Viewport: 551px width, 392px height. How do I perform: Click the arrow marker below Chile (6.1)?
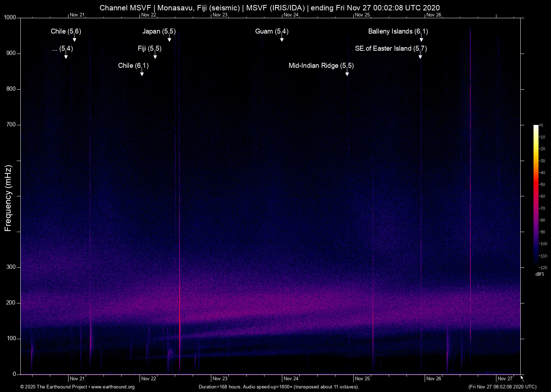[142, 73]
